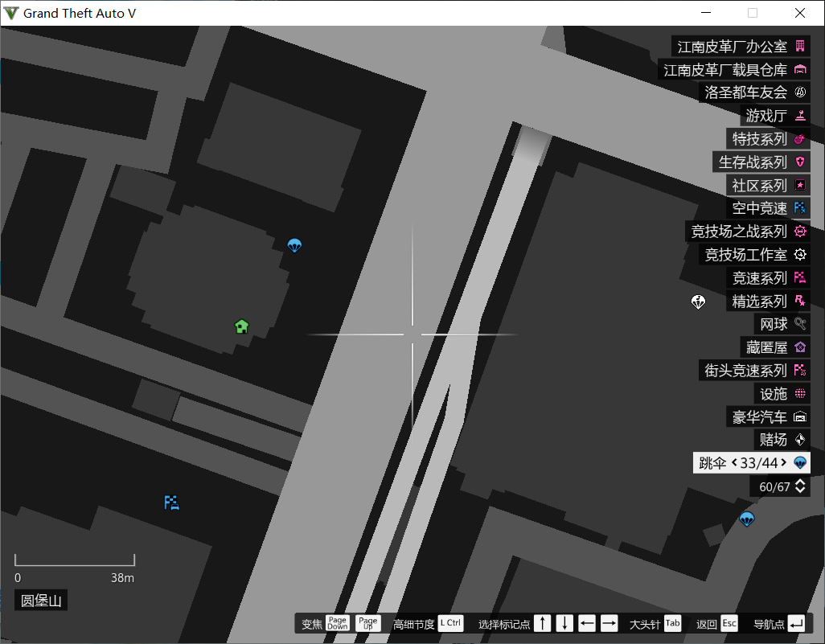This screenshot has height=644, width=825.
Task: Click the 圆堡山 location label
Action: click(x=41, y=601)
